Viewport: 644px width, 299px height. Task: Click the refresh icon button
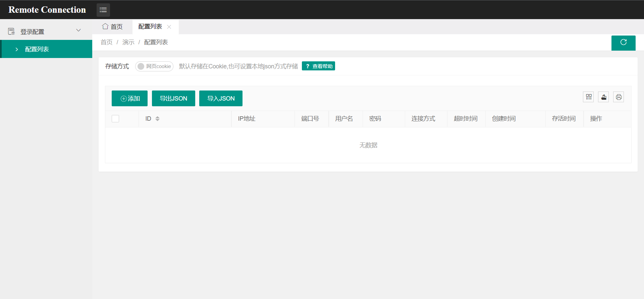point(623,43)
